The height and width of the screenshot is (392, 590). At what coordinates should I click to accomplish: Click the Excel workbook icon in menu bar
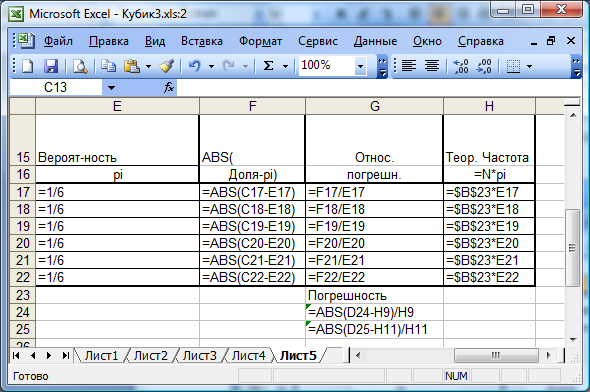(25, 40)
